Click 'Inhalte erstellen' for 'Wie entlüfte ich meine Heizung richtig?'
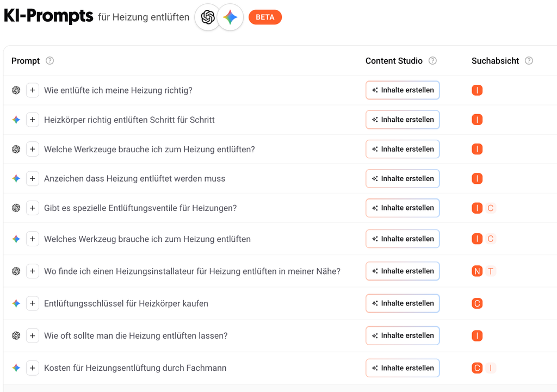557x392 pixels. point(403,90)
